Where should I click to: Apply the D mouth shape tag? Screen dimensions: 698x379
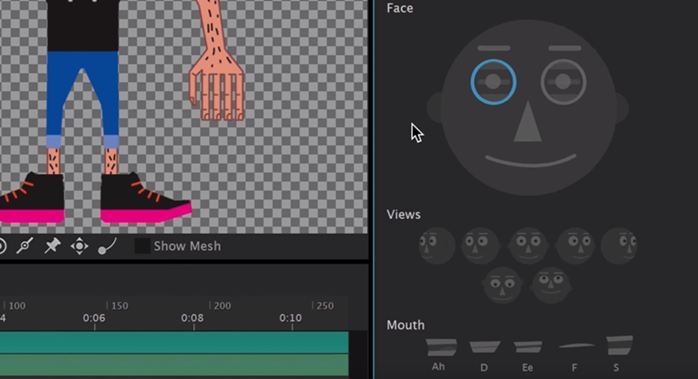tap(484, 346)
